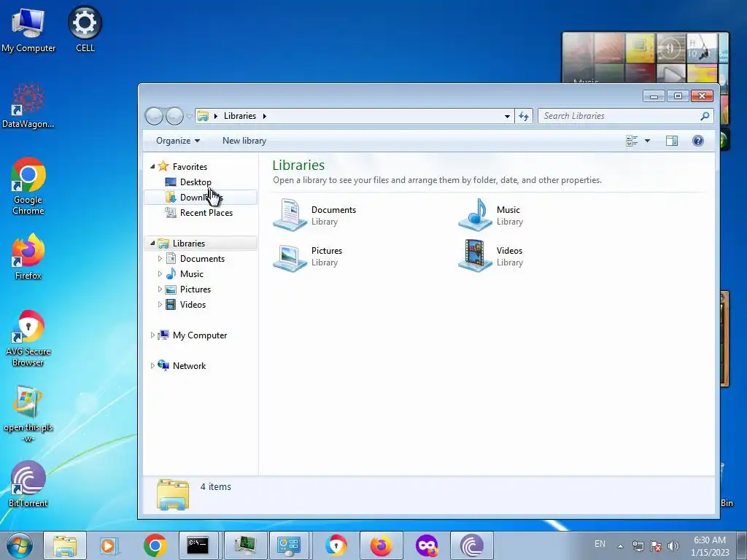Collapse the Libraries tree group
Screen dimensions: 747x560
[x=152, y=243]
